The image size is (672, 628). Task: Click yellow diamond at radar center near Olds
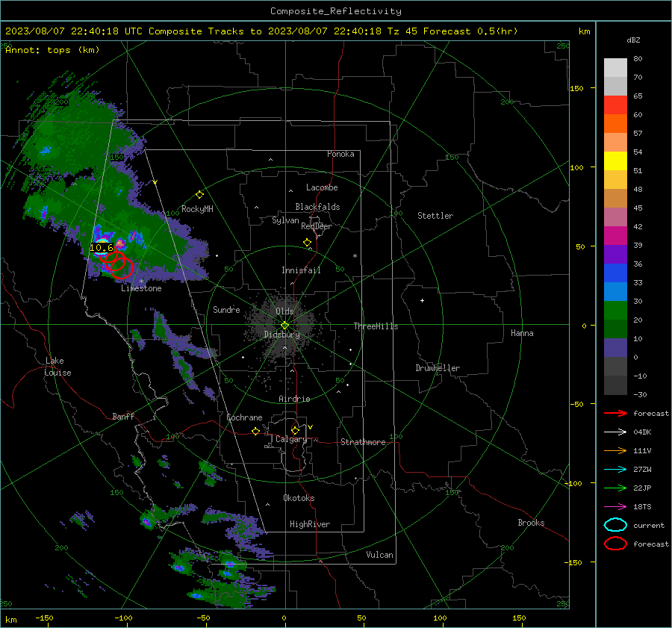coord(284,326)
